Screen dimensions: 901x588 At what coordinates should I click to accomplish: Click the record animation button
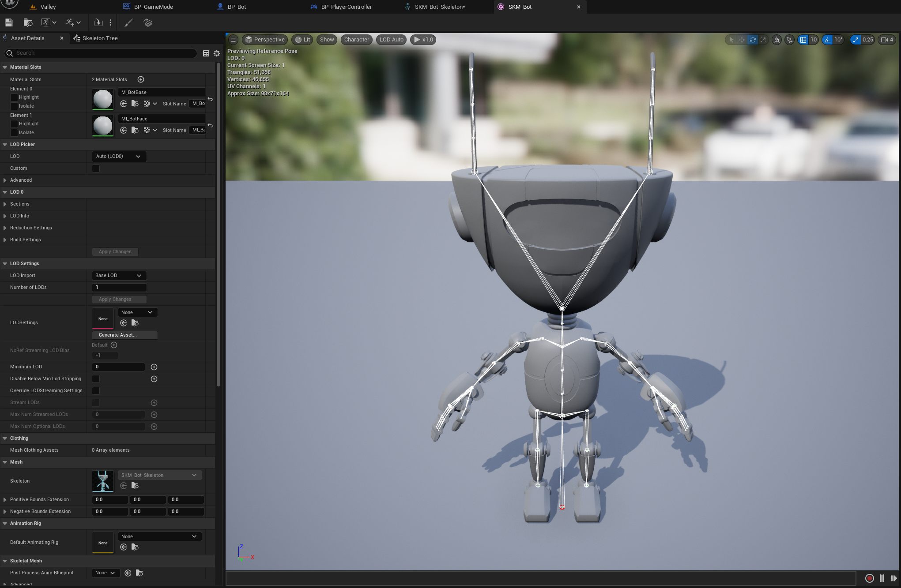click(869, 578)
